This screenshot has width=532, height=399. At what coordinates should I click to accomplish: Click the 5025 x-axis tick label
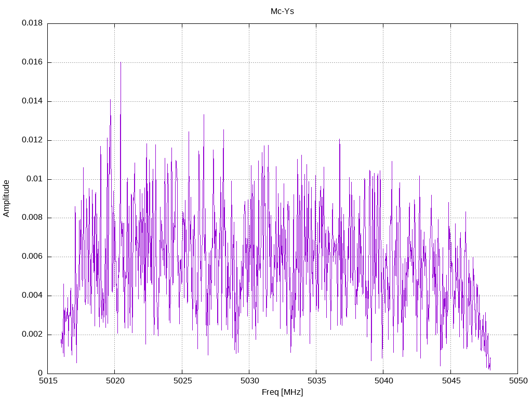click(x=182, y=381)
